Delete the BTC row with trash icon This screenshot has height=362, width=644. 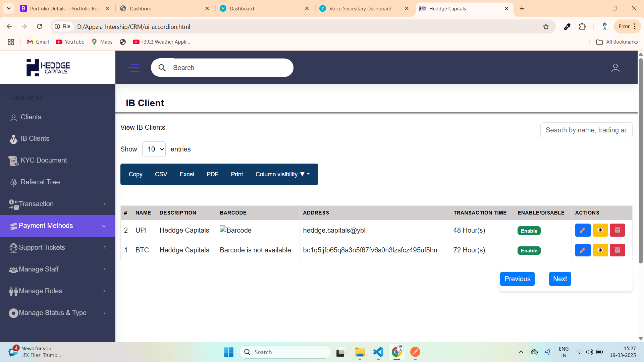click(x=618, y=250)
